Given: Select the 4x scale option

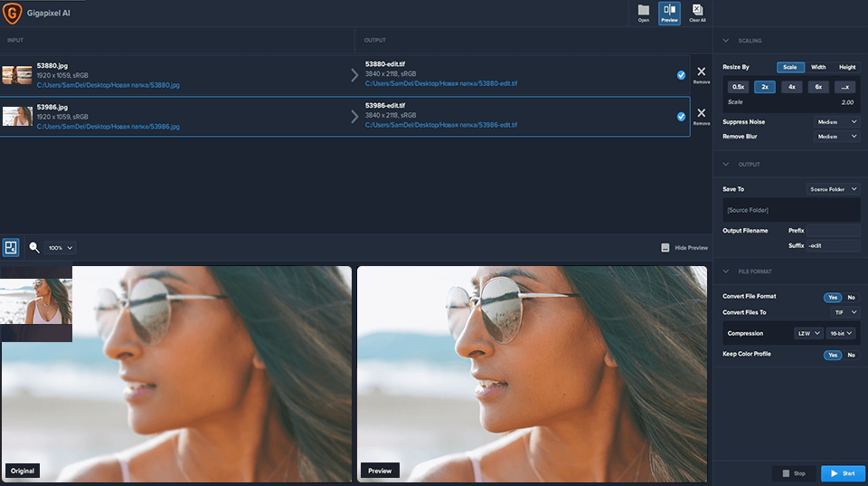Looking at the screenshot, I should pos(792,87).
